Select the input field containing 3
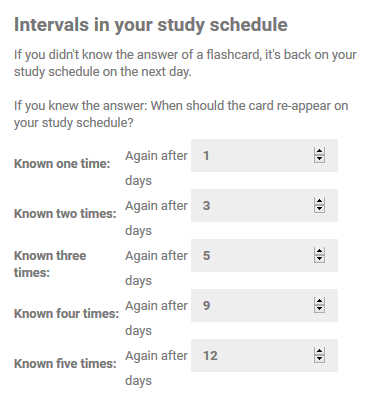The image size is (365, 394). coord(264,205)
